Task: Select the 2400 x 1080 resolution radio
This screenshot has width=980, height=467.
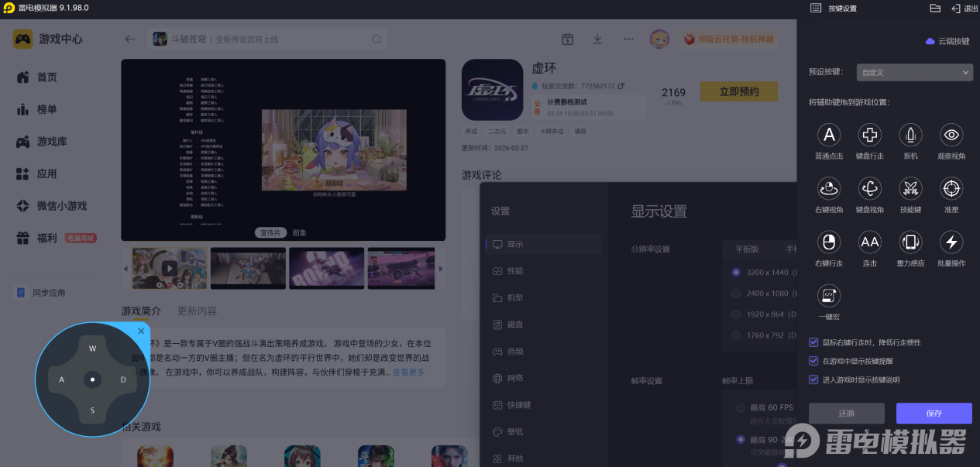Action: pyautogui.click(x=736, y=294)
